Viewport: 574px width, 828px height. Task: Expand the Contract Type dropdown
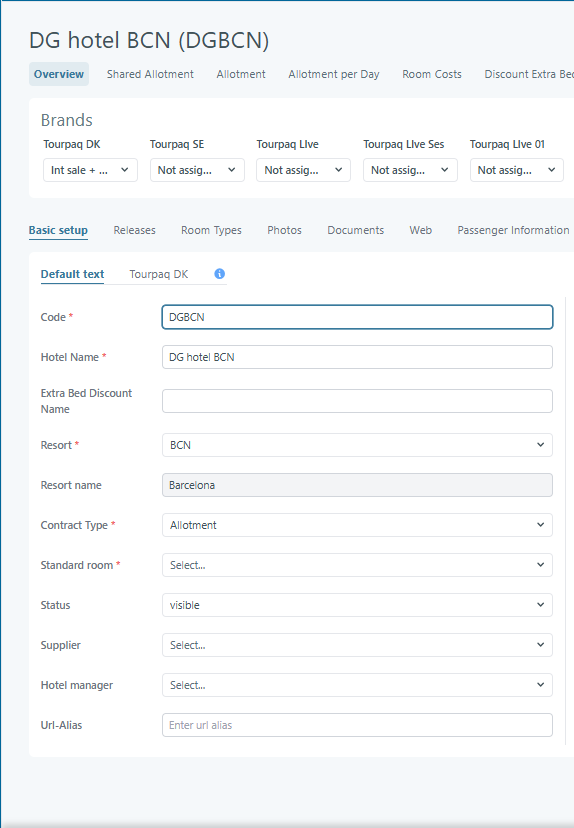pos(357,525)
